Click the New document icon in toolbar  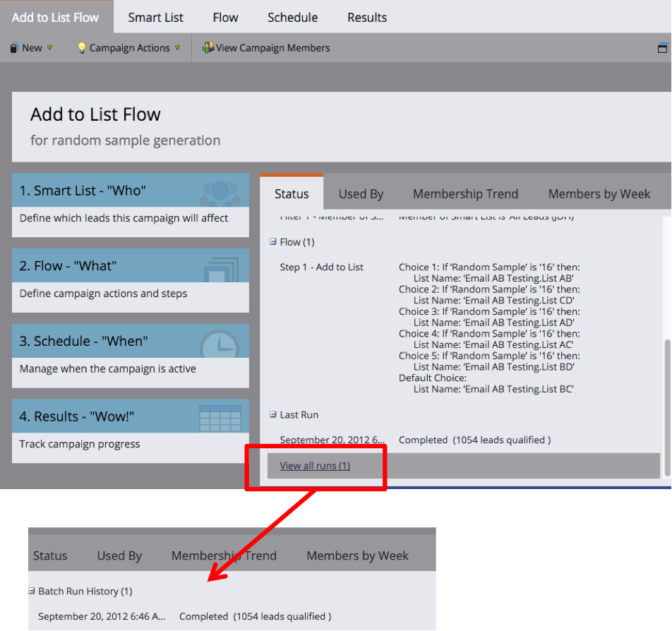coord(14,48)
